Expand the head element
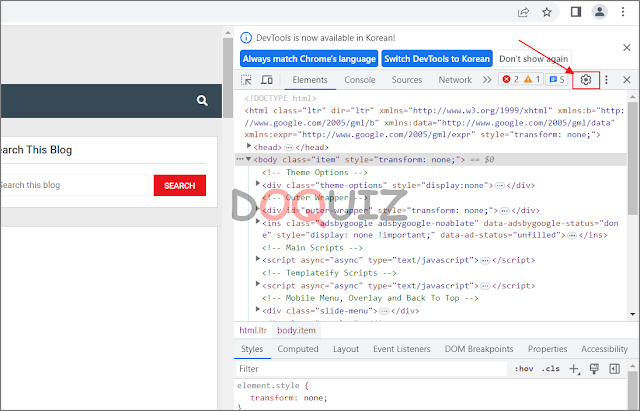Viewport: 640px width, 411px height. point(249,146)
